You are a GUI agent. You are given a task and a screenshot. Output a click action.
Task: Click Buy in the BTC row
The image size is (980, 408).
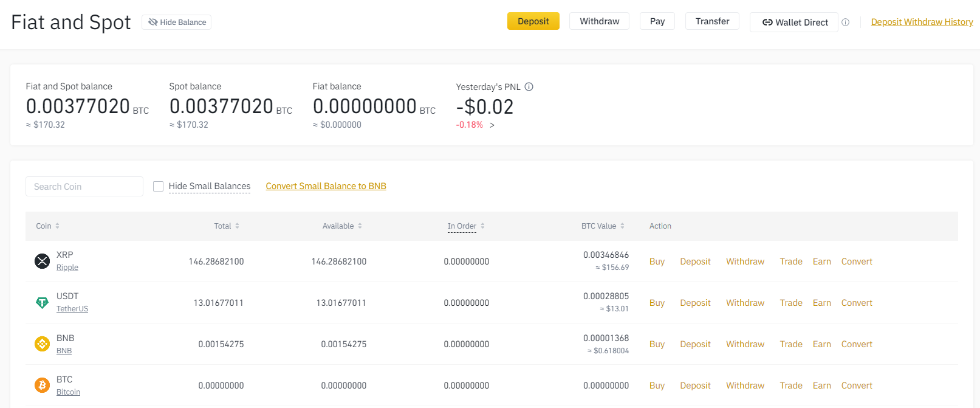click(x=657, y=386)
